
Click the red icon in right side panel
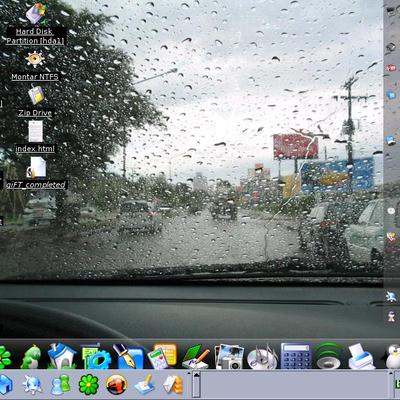391,68
